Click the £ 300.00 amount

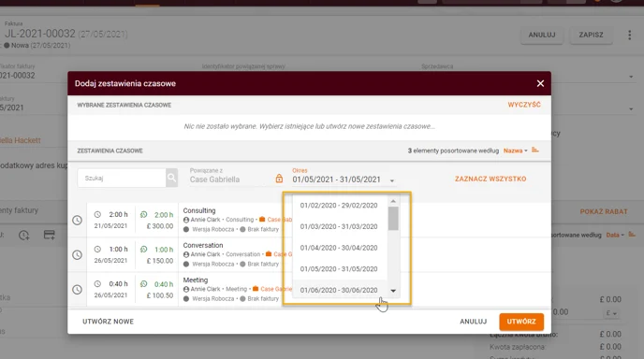[160, 226]
